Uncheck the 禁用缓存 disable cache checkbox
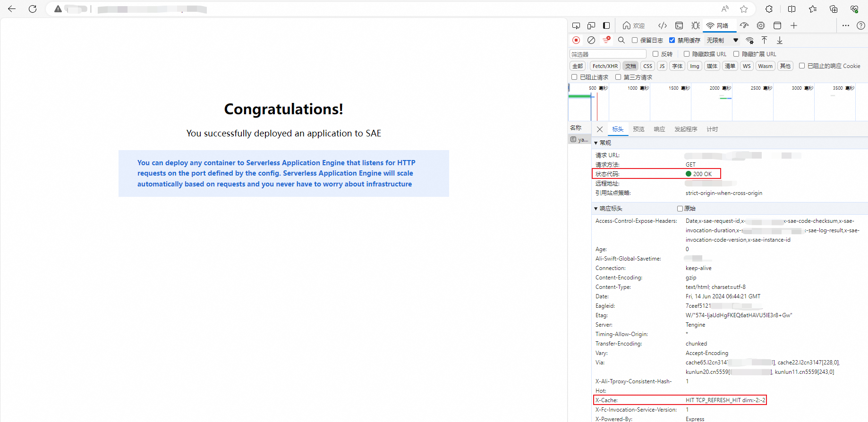Image resolution: width=868 pixels, height=422 pixels. pos(672,40)
